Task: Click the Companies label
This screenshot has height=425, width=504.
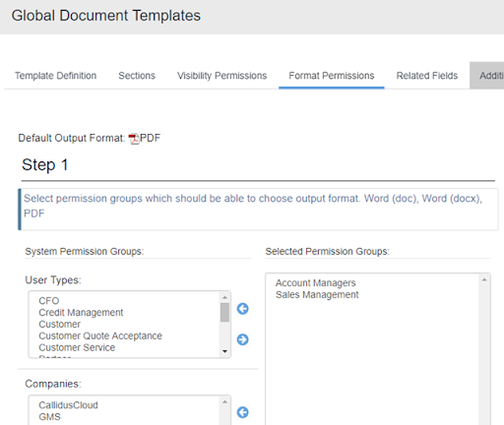Action: pos(53,384)
